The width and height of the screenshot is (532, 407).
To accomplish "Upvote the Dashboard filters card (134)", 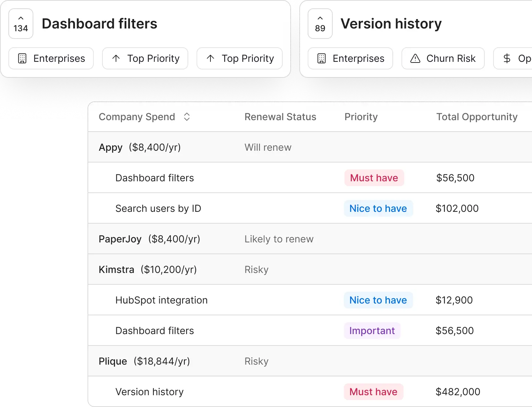I will point(21,24).
